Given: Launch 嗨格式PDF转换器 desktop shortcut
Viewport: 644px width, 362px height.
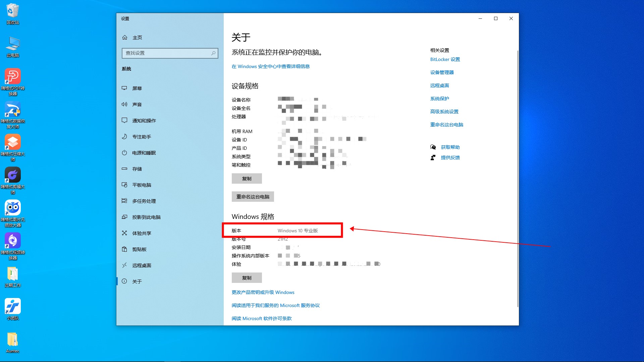Looking at the screenshot, I should pos(13,82).
